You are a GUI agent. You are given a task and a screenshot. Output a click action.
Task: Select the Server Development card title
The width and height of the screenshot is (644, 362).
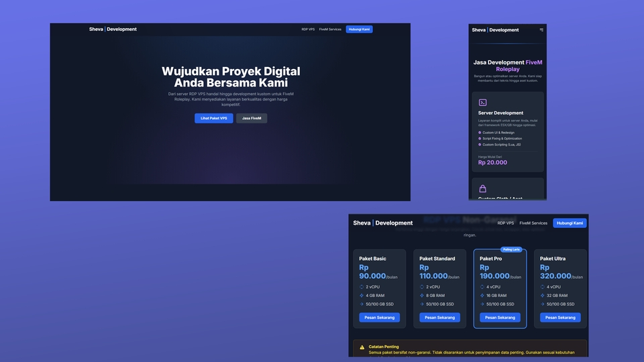click(500, 113)
